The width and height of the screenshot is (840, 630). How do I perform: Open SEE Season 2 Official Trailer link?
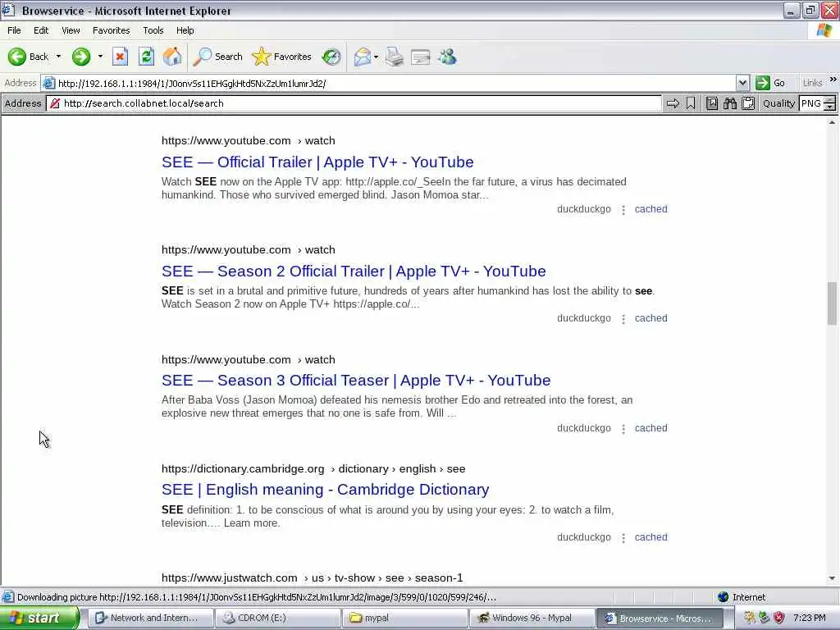(x=354, y=271)
